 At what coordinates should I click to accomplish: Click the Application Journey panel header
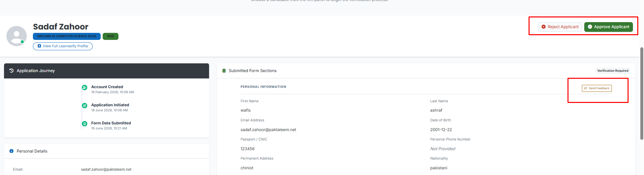pyautogui.click(x=106, y=71)
